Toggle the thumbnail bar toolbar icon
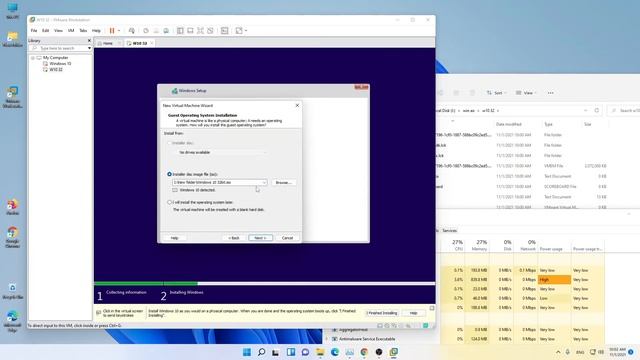 [190, 31]
